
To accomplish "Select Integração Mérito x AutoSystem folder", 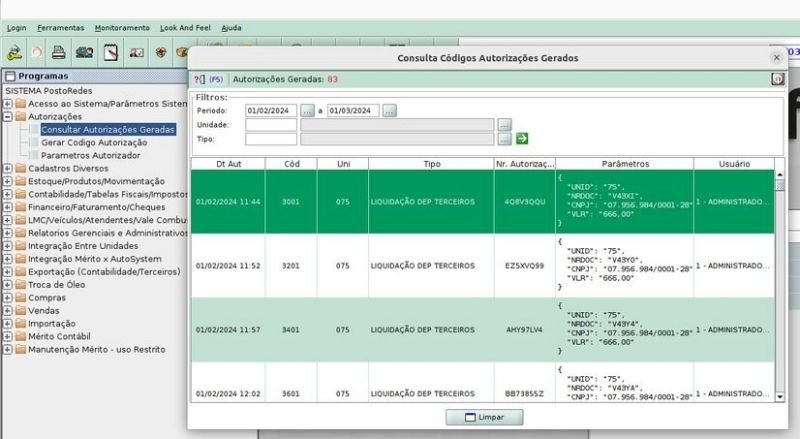I will pos(94,259).
